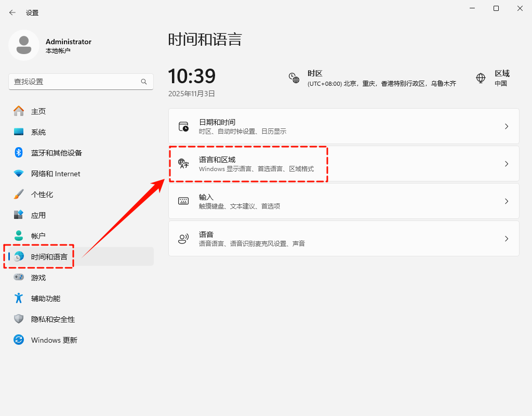Screen dimensions: 532x416
Task: Open 系统 settings from the sidebar
Action: click(x=39, y=132)
